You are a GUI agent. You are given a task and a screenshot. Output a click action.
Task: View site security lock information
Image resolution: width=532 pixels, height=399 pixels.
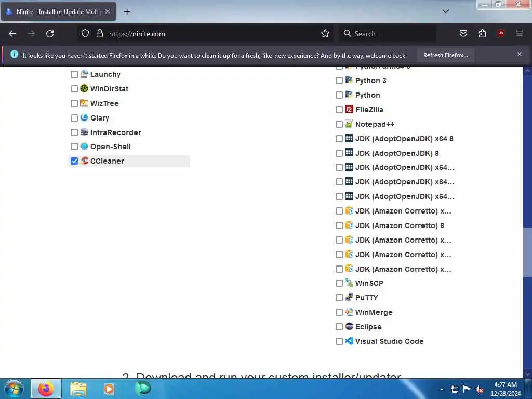(99, 34)
